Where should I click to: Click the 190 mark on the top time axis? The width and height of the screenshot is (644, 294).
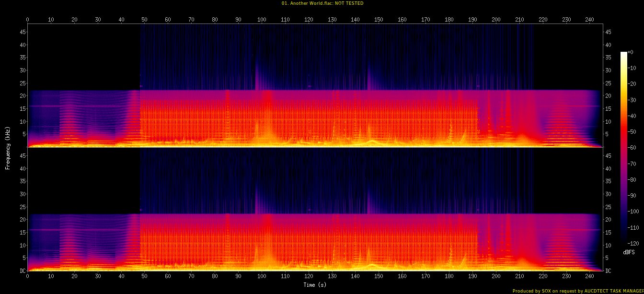click(x=472, y=20)
